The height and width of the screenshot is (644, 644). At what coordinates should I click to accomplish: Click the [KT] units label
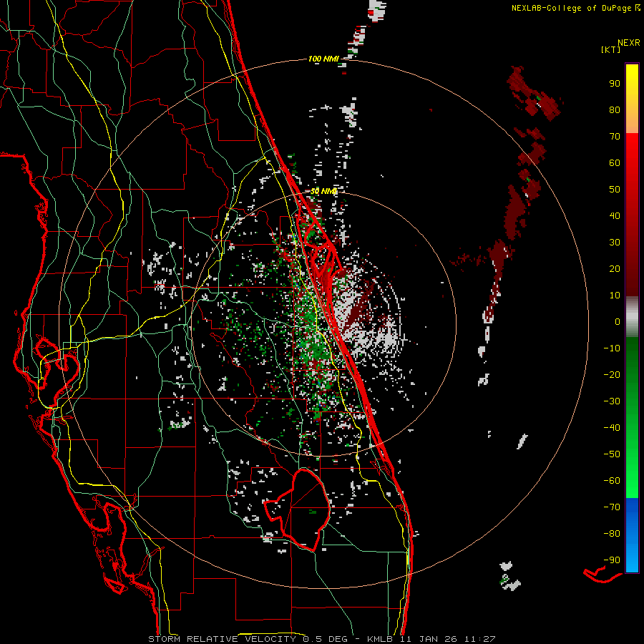610,49
